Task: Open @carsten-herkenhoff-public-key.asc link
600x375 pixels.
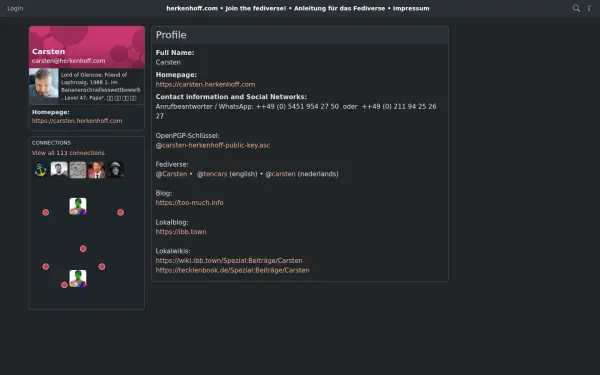Action: (213, 145)
